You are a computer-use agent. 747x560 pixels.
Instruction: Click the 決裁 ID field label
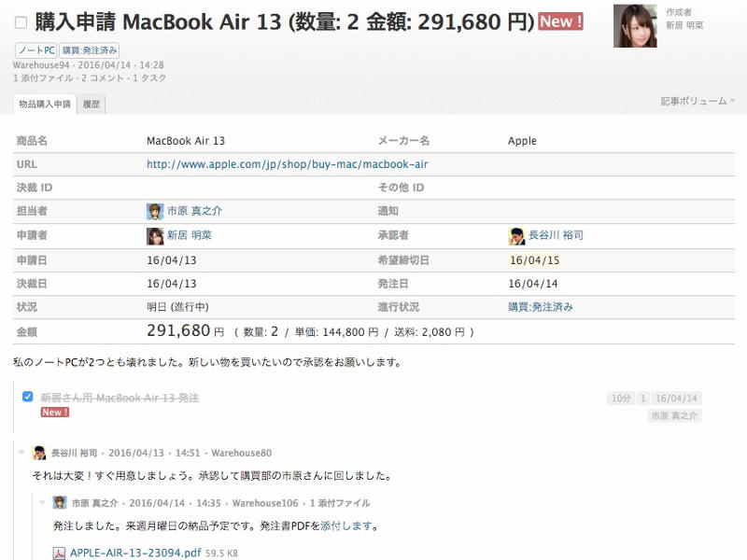point(35,188)
